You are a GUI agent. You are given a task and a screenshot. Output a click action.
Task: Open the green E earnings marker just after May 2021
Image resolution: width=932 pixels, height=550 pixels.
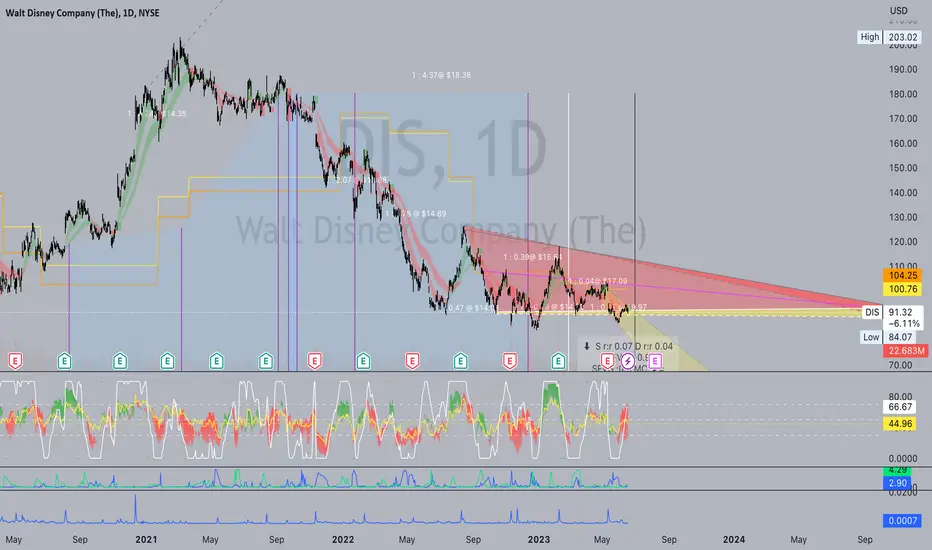(x=216, y=360)
